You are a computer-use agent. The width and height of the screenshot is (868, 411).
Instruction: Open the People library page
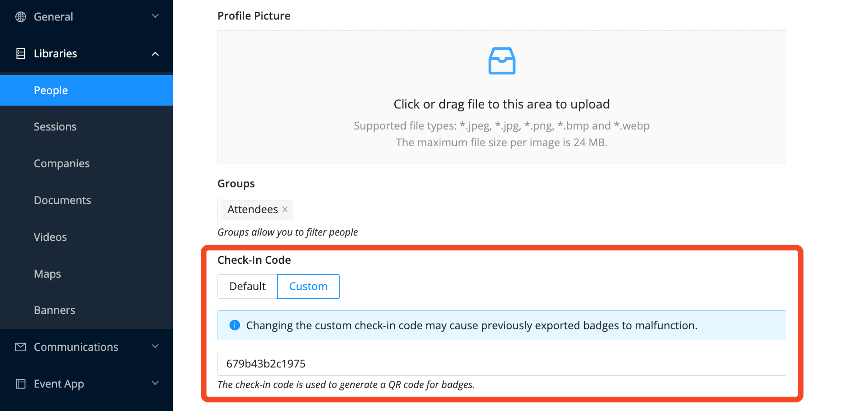pyautogui.click(x=51, y=90)
